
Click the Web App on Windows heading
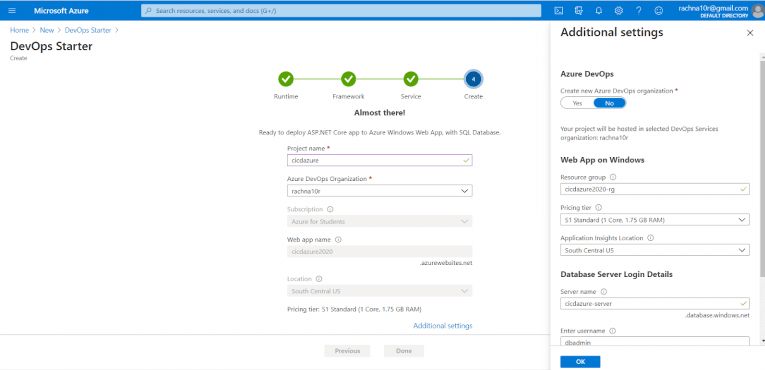pos(603,160)
